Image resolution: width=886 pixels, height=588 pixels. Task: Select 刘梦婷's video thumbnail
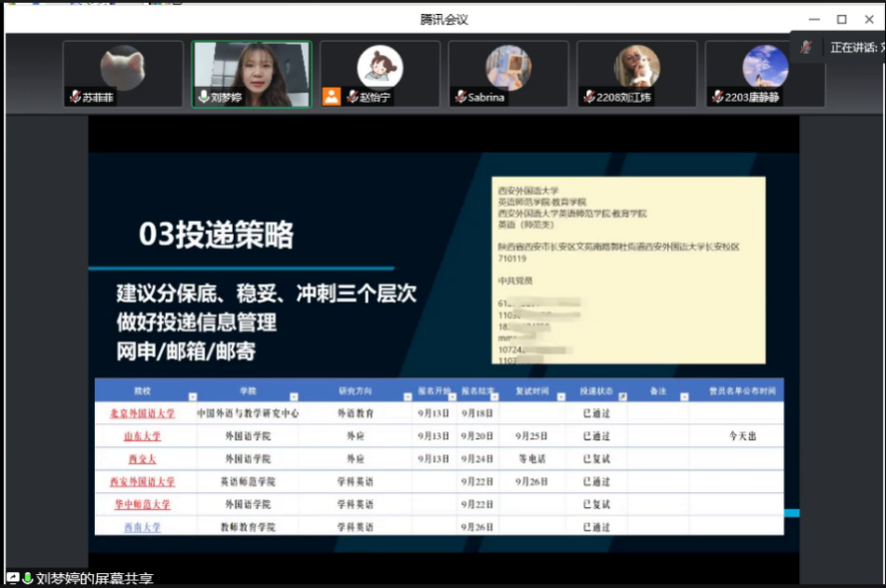tap(252, 73)
